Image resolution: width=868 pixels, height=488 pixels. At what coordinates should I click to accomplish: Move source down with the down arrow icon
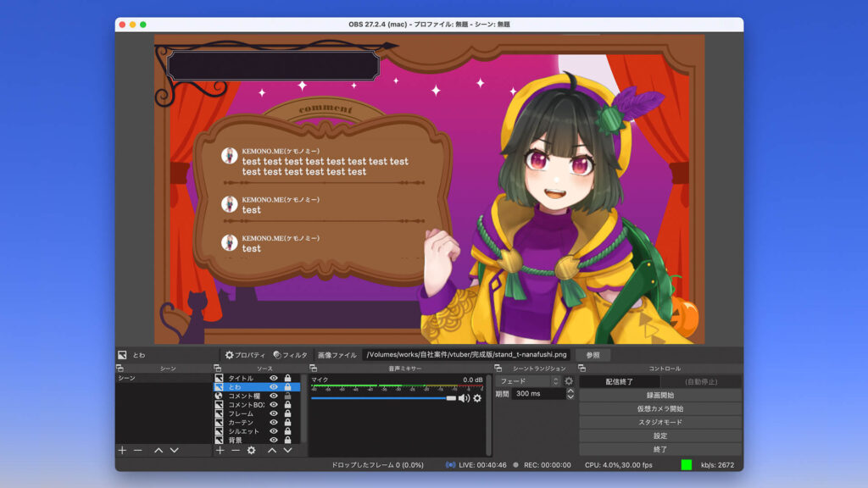coord(287,451)
